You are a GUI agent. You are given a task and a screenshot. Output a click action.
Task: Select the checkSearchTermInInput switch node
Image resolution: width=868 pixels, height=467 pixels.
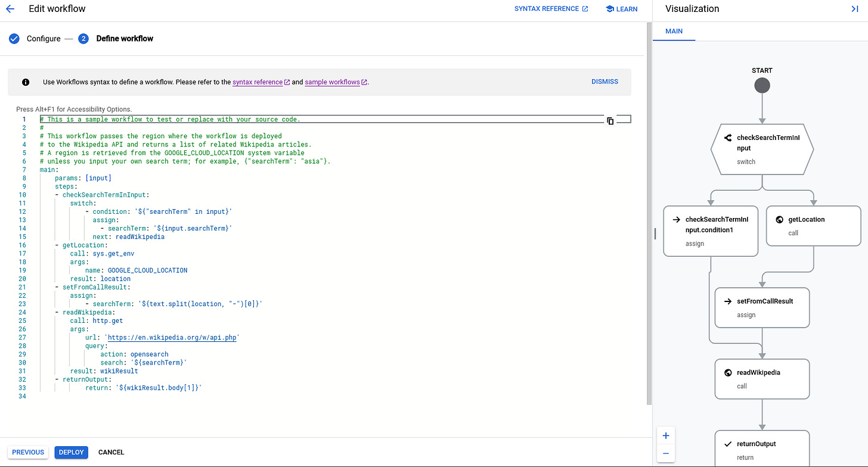click(762, 149)
